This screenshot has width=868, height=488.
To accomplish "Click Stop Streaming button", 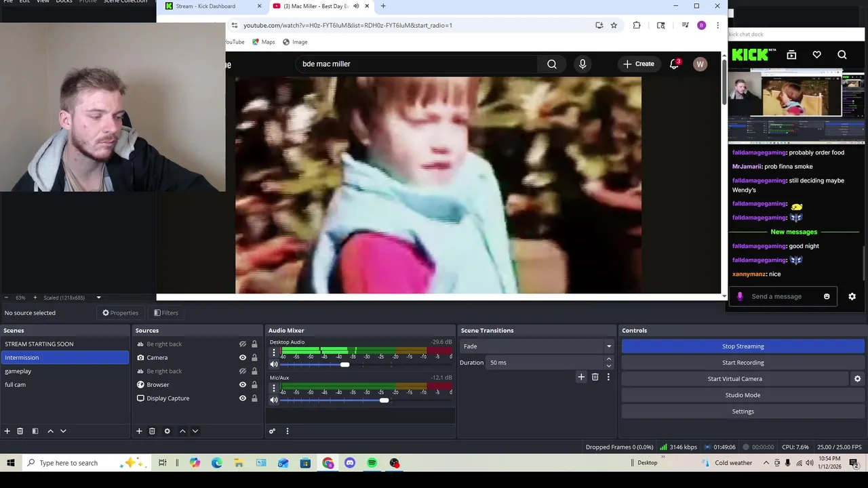I will (x=743, y=346).
